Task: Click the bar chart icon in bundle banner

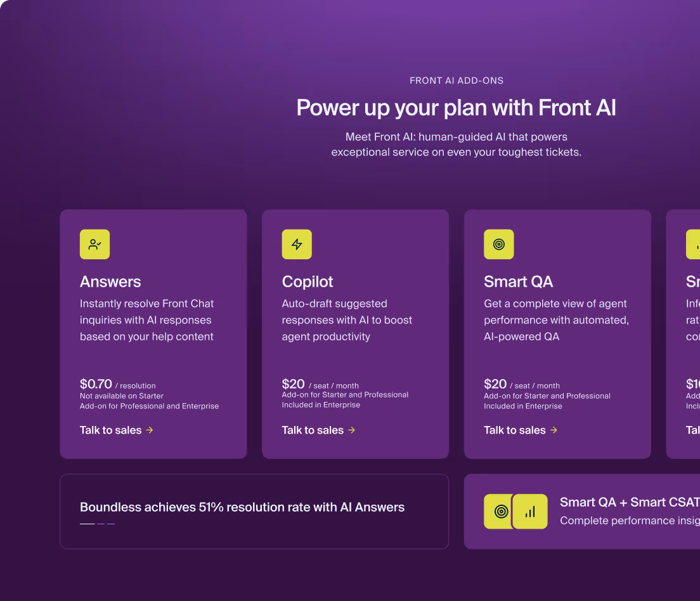Action: coord(530,512)
